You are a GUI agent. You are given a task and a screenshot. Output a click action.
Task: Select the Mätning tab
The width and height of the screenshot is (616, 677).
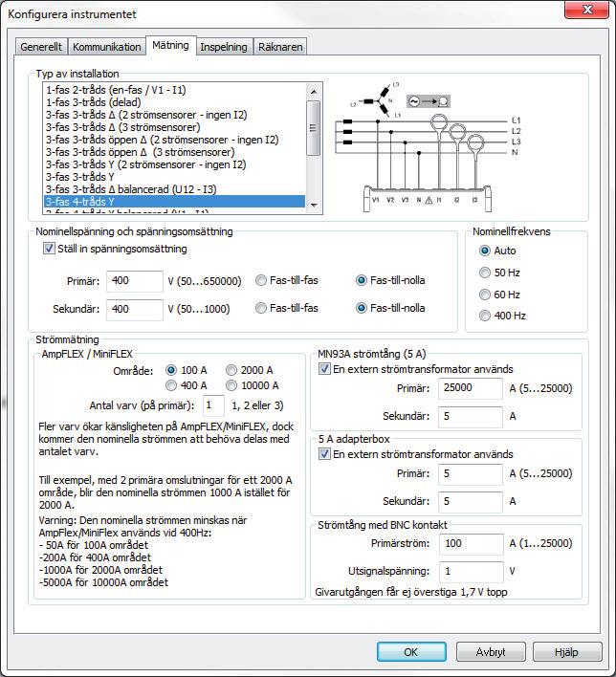170,45
